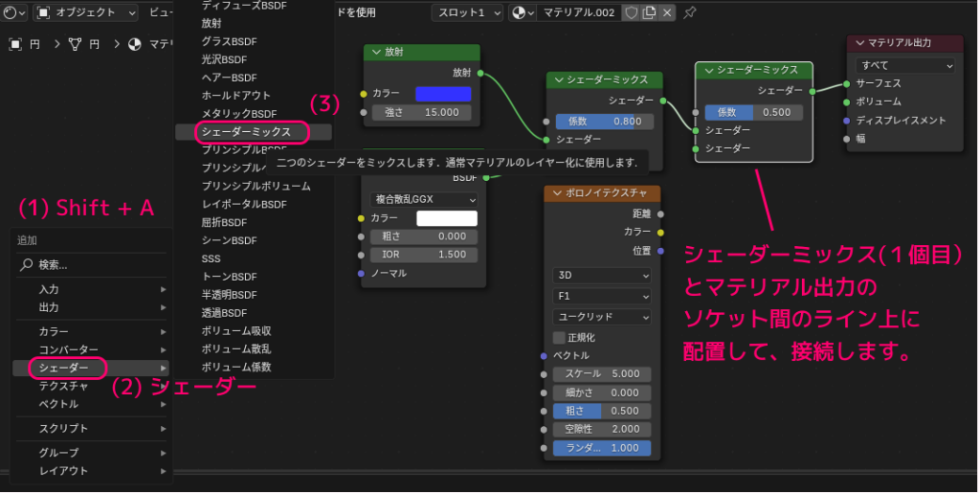Click the Voronoi カラー output socket

pos(660,232)
